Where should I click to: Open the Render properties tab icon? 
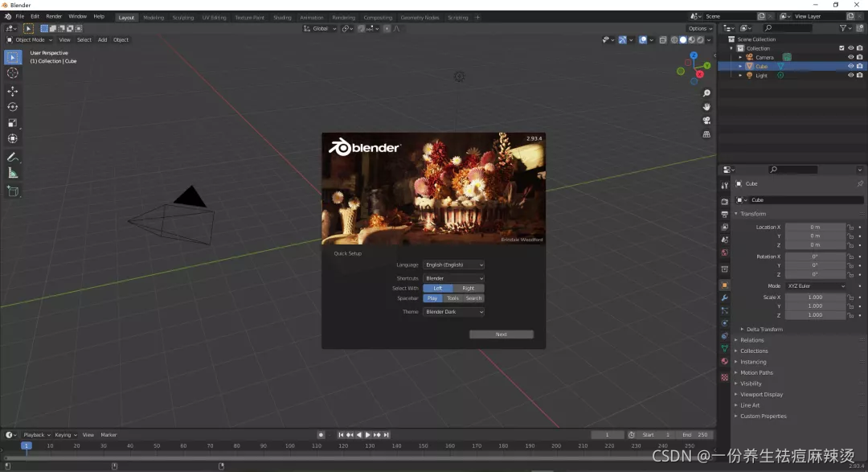point(725,202)
